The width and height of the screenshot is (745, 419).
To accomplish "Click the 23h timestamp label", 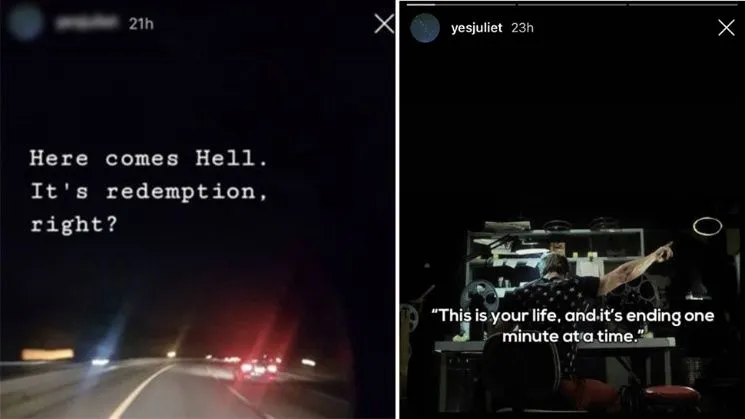I will coord(522,28).
